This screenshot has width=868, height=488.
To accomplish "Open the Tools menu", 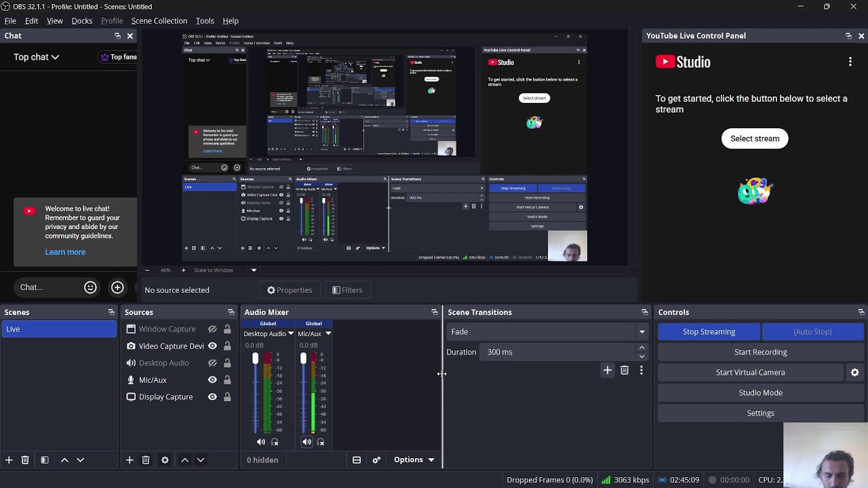I will click(205, 21).
